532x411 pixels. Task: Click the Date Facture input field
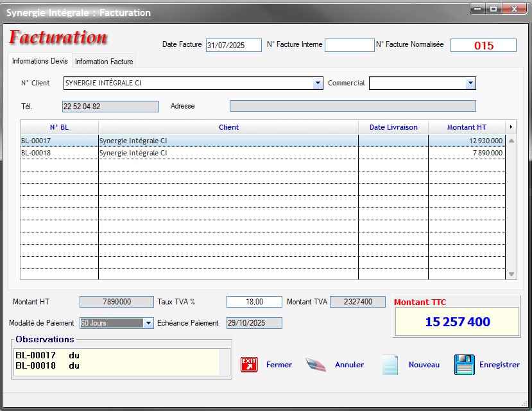(234, 45)
